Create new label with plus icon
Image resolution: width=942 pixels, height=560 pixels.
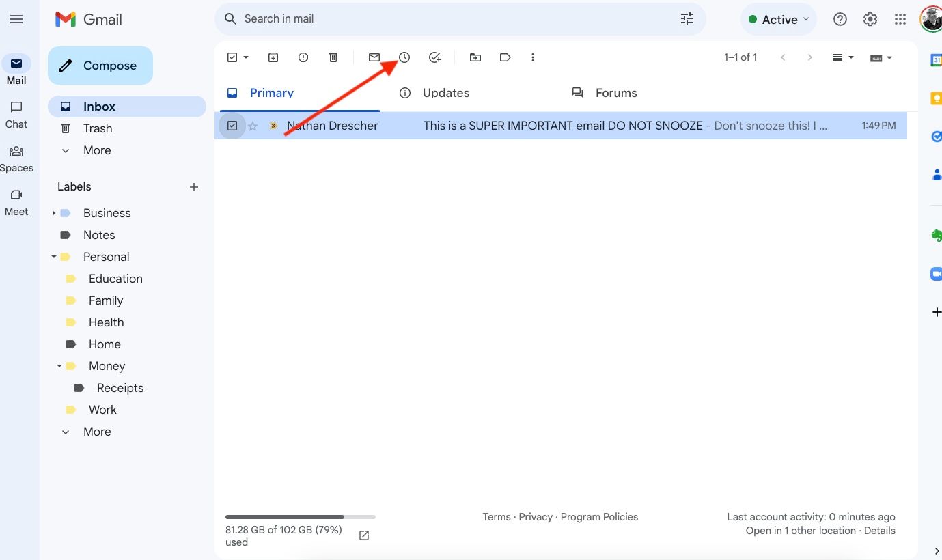(194, 187)
